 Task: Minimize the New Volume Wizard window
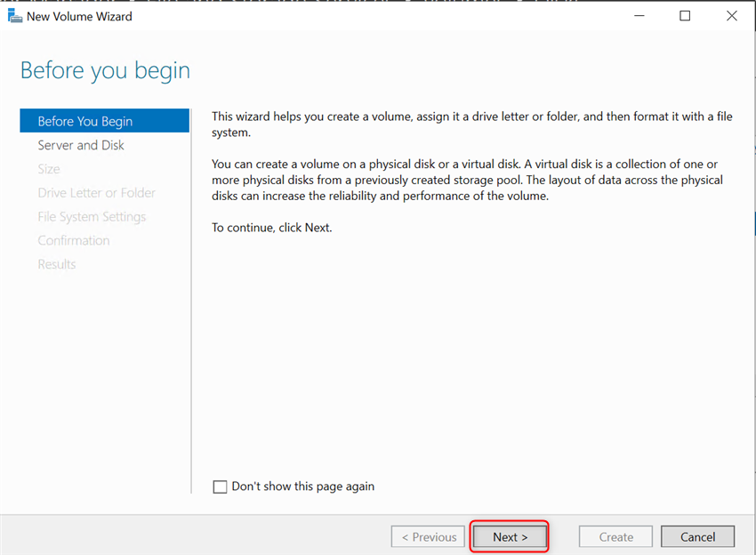[x=639, y=15]
